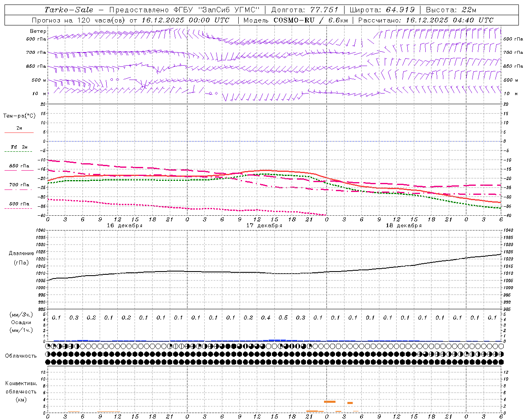Click the 0.5 precipitation value

tap(283, 317)
